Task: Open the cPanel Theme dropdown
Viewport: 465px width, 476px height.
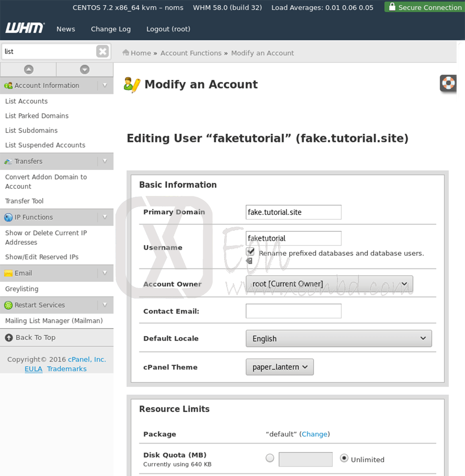Action: pyautogui.click(x=279, y=367)
